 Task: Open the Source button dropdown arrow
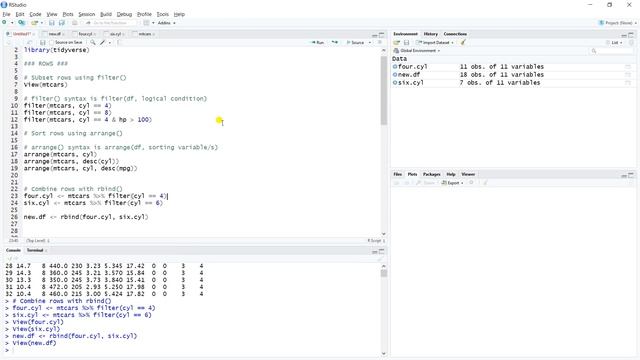tap(370, 42)
